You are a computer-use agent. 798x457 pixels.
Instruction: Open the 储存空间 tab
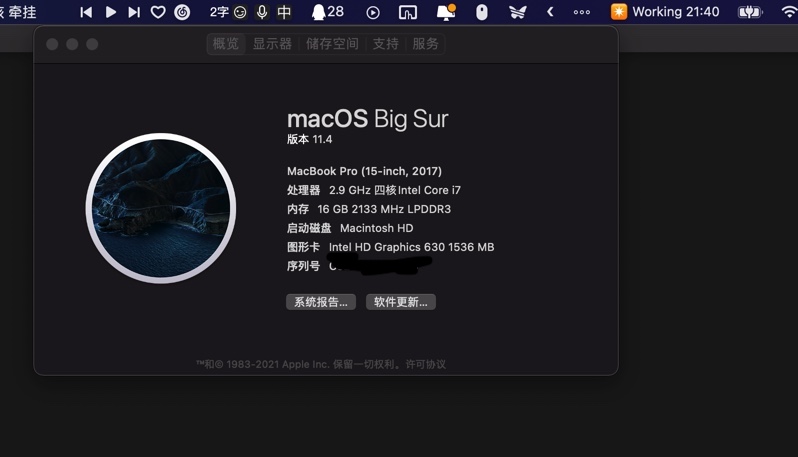(332, 44)
